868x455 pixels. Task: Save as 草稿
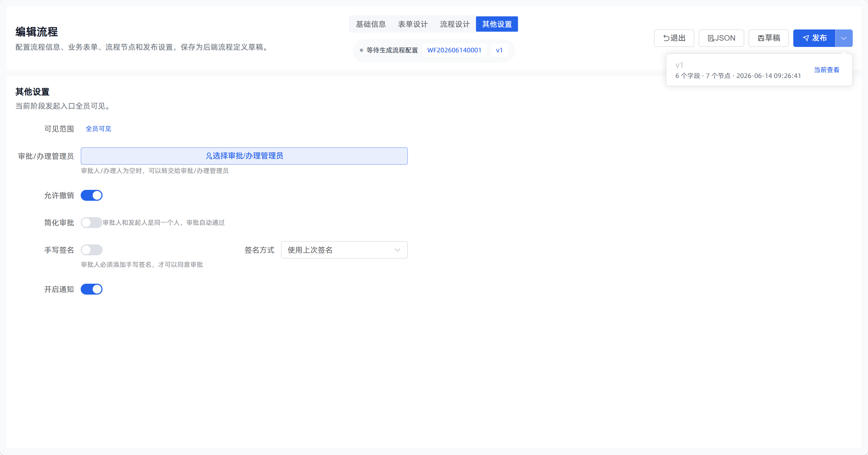click(768, 38)
